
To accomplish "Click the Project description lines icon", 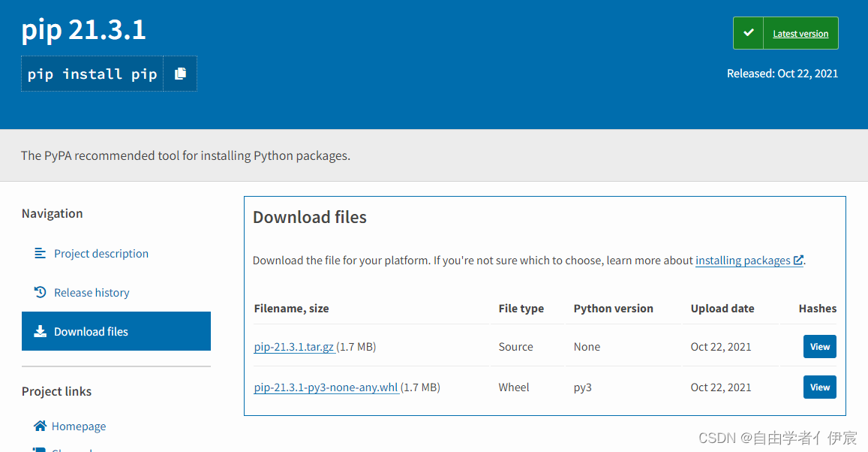I will point(40,253).
